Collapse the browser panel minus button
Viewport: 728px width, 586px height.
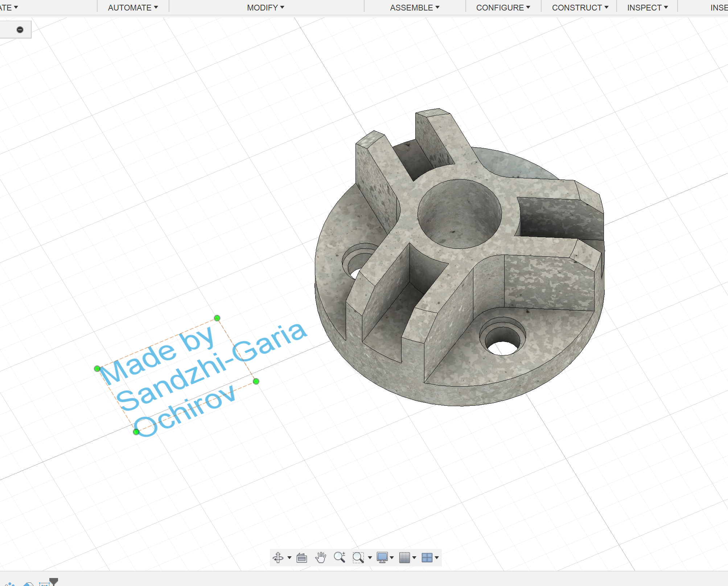(x=20, y=30)
